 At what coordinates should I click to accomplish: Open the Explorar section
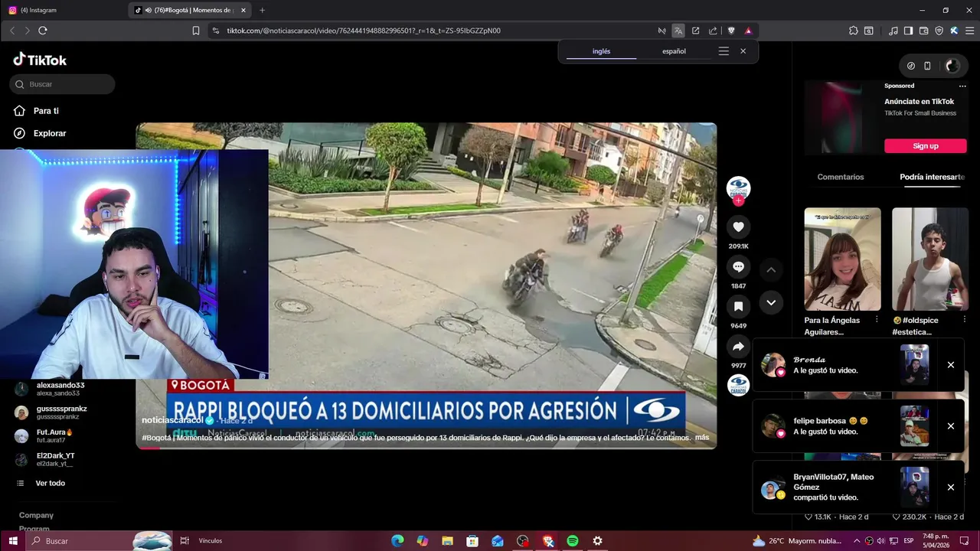(x=40, y=133)
